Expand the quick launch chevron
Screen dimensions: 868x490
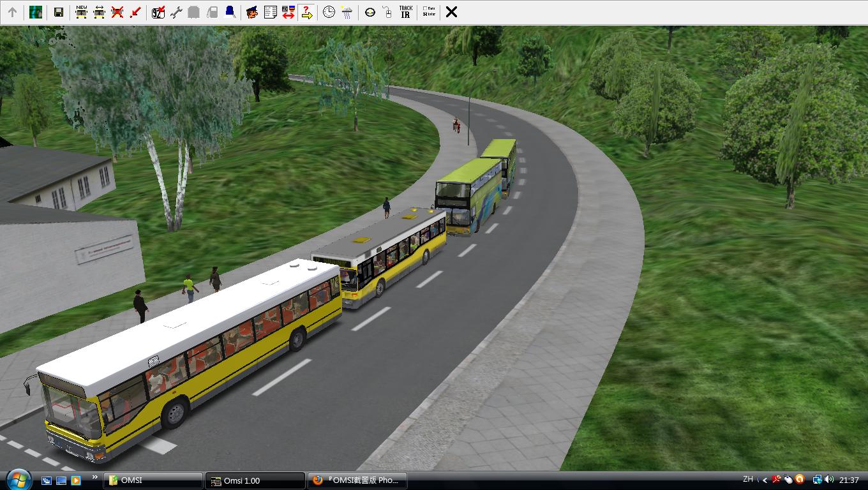95,477
